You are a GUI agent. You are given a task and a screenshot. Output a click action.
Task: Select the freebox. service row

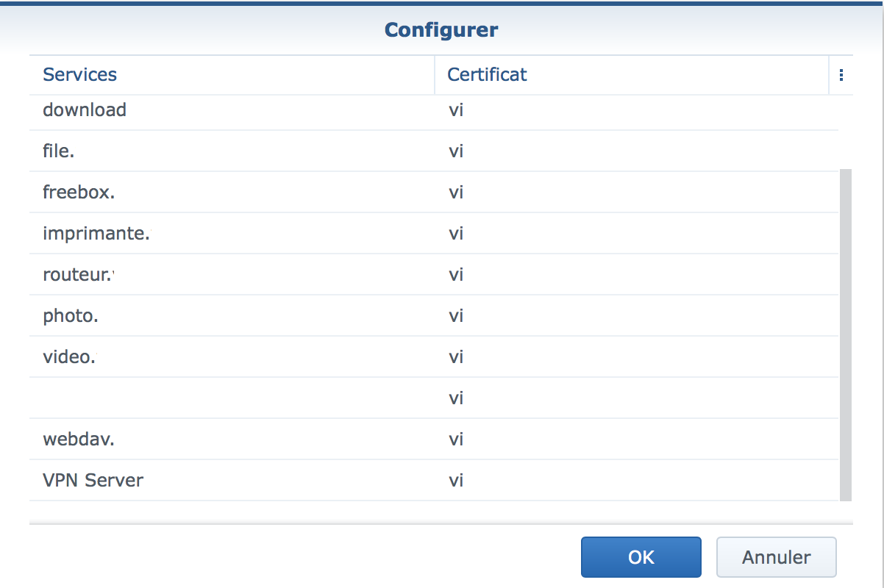(x=434, y=193)
